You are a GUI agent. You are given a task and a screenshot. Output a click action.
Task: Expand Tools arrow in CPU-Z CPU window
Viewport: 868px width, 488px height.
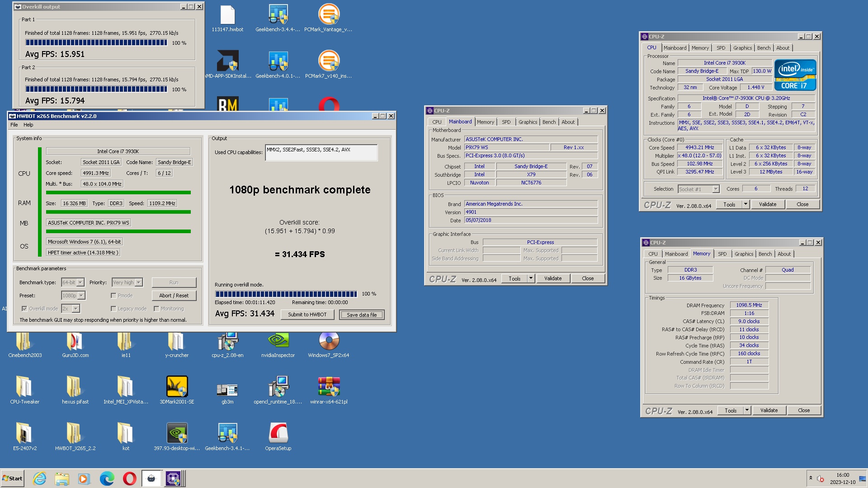745,204
